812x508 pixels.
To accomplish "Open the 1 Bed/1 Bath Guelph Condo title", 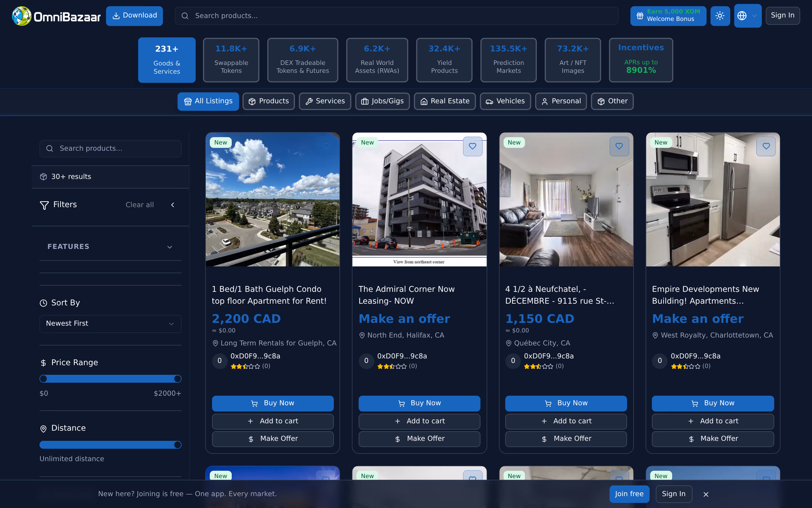I will [269, 295].
